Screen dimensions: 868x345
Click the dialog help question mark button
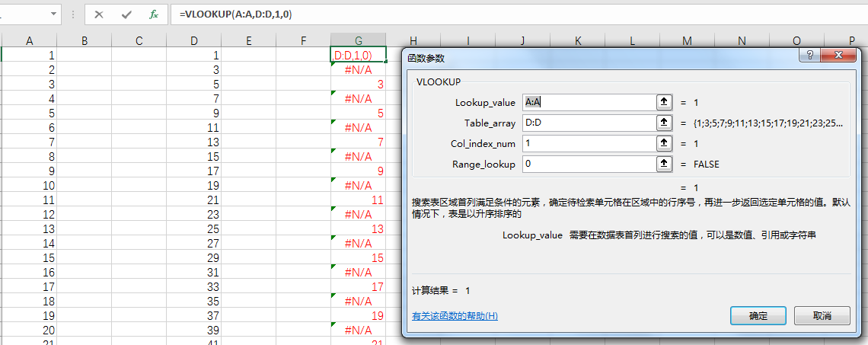810,56
